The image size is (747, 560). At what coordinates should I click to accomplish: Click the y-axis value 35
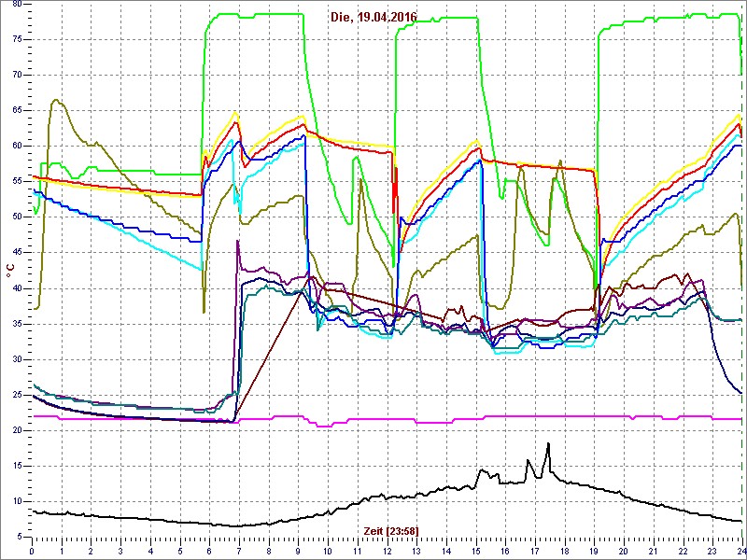click(17, 324)
